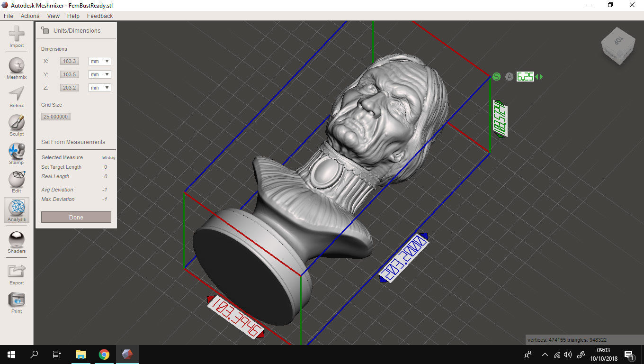Click the blue 203.2 dimension label

404,258
